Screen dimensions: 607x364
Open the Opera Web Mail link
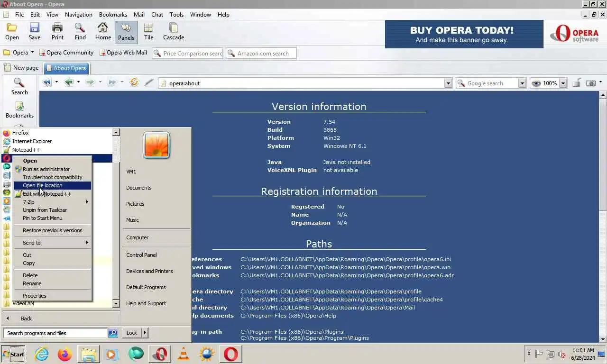tap(123, 53)
